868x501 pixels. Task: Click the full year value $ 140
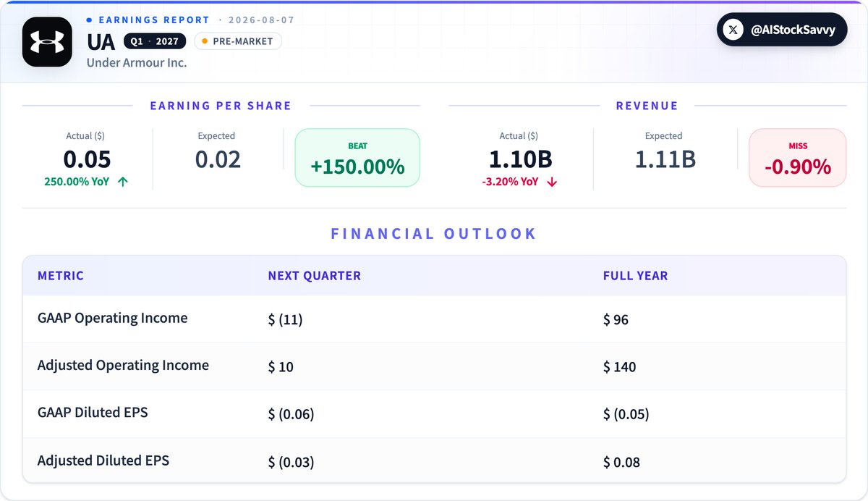[x=619, y=367]
